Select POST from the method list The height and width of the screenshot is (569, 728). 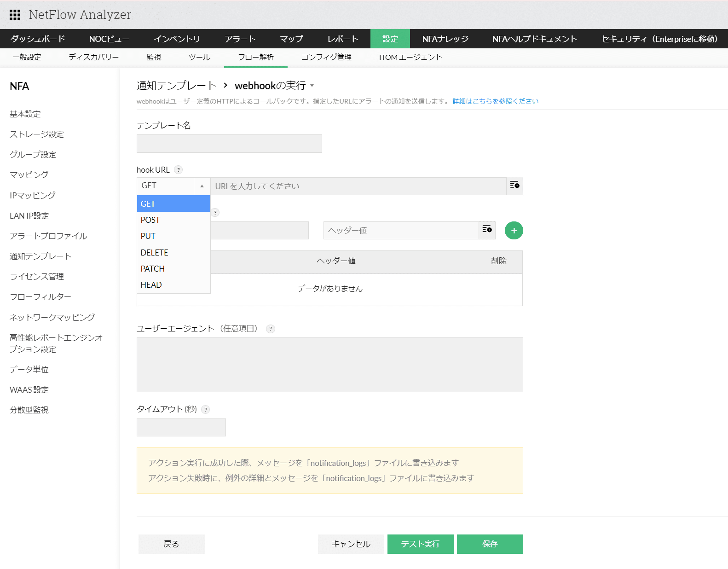click(x=150, y=220)
